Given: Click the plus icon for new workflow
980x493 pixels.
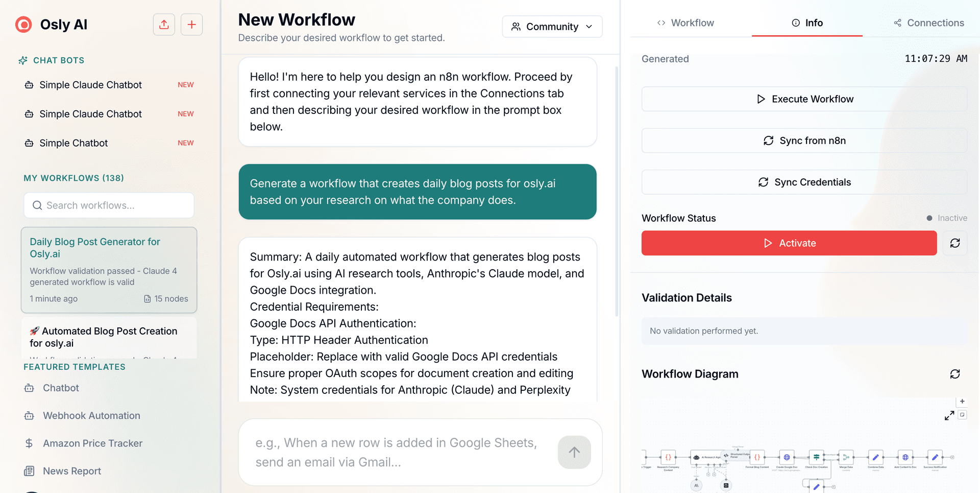Looking at the screenshot, I should (191, 25).
